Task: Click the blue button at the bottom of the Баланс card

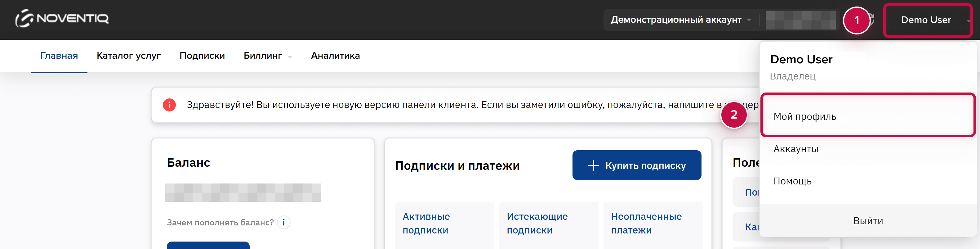Action: click(208, 245)
